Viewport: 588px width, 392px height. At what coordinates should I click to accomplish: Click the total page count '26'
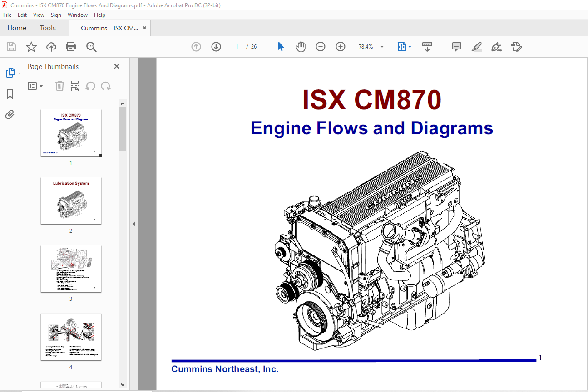click(x=254, y=47)
